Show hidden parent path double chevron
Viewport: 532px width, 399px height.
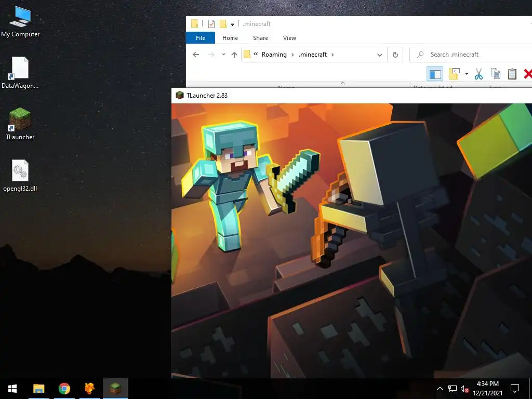256,54
